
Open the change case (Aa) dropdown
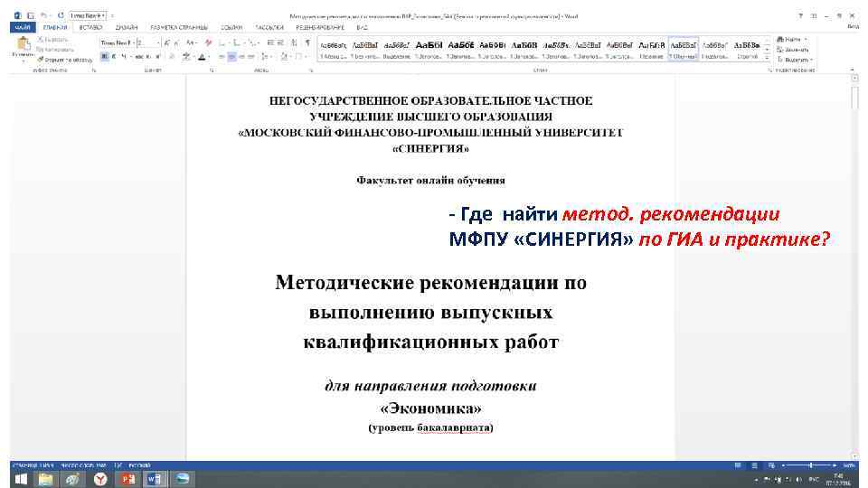coord(191,42)
